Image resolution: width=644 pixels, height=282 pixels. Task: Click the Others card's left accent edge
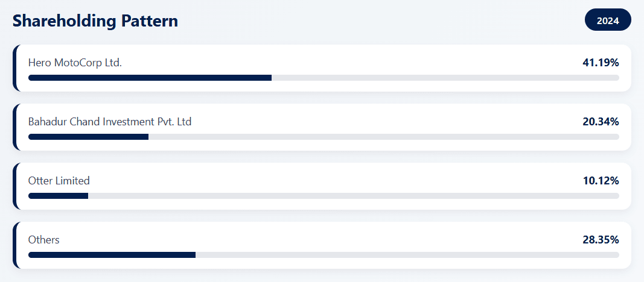(14, 245)
